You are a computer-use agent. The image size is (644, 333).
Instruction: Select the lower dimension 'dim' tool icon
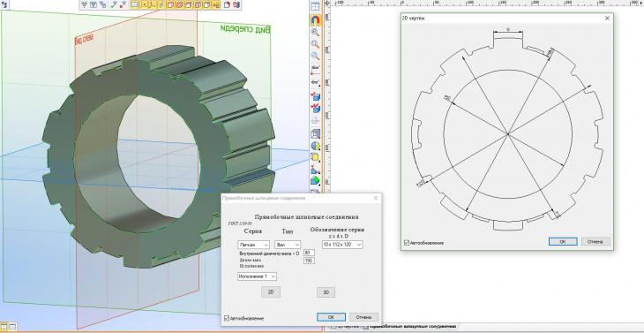tap(315, 82)
